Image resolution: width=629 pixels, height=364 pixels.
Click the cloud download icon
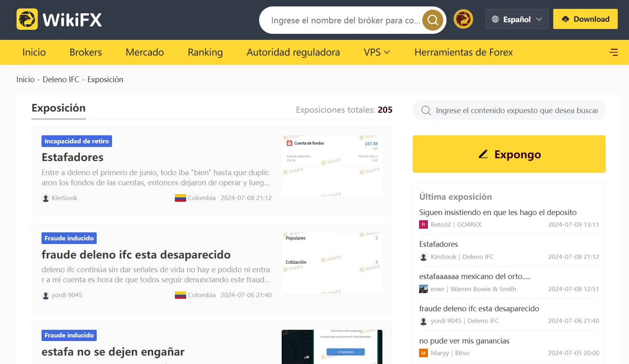pyautogui.click(x=565, y=19)
